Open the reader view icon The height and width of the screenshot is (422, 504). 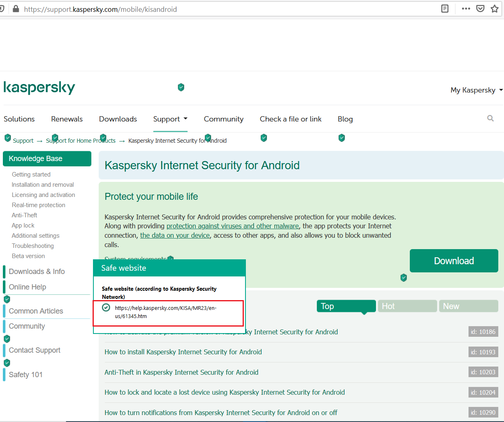[445, 9]
